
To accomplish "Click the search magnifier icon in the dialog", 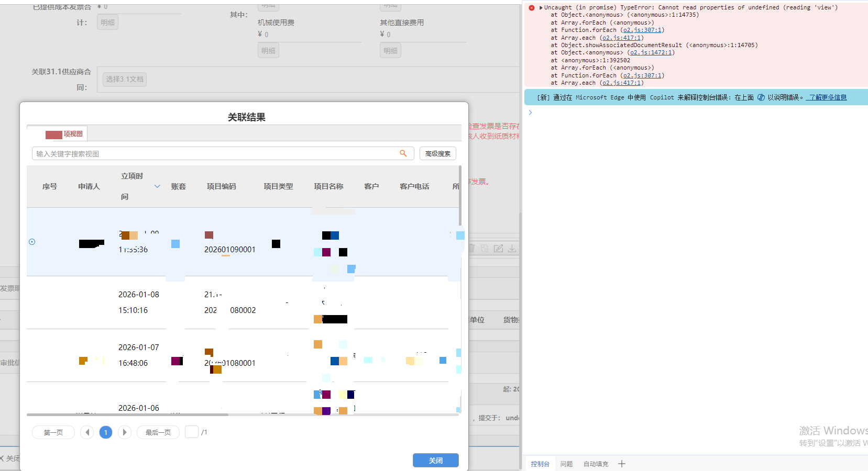I will [x=403, y=153].
